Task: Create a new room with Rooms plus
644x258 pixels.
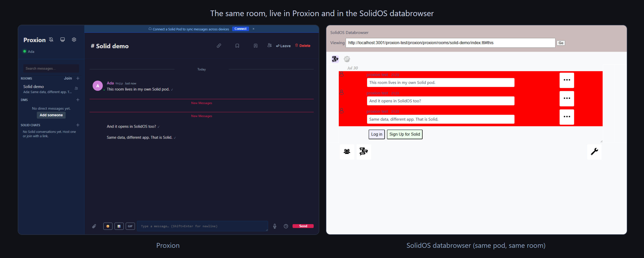Action: (x=78, y=78)
